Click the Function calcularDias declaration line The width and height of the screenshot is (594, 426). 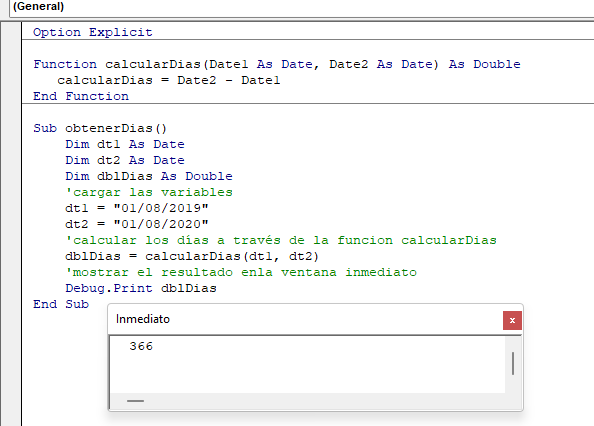tap(277, 64)
